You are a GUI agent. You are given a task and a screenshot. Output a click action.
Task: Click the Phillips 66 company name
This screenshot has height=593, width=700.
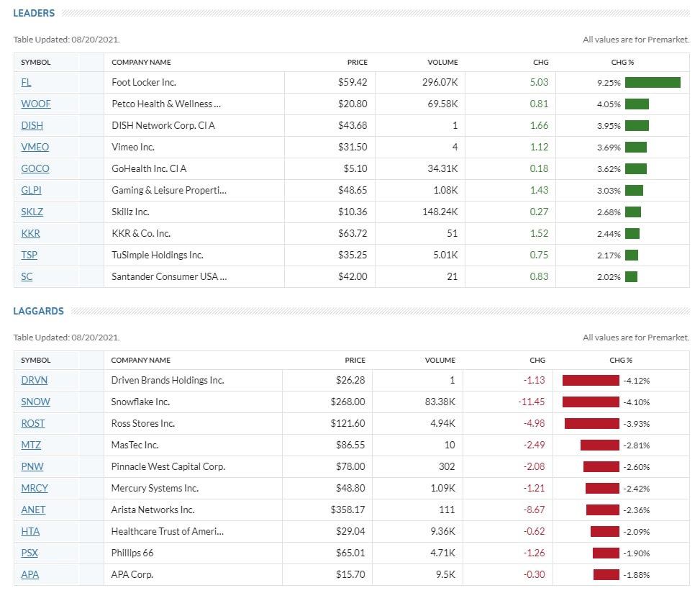(132, 553)
